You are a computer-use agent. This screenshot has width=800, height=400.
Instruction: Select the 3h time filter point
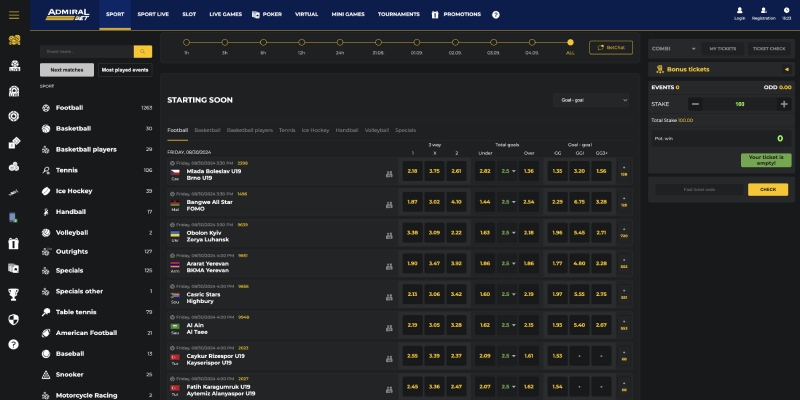(x=224, y=42)
